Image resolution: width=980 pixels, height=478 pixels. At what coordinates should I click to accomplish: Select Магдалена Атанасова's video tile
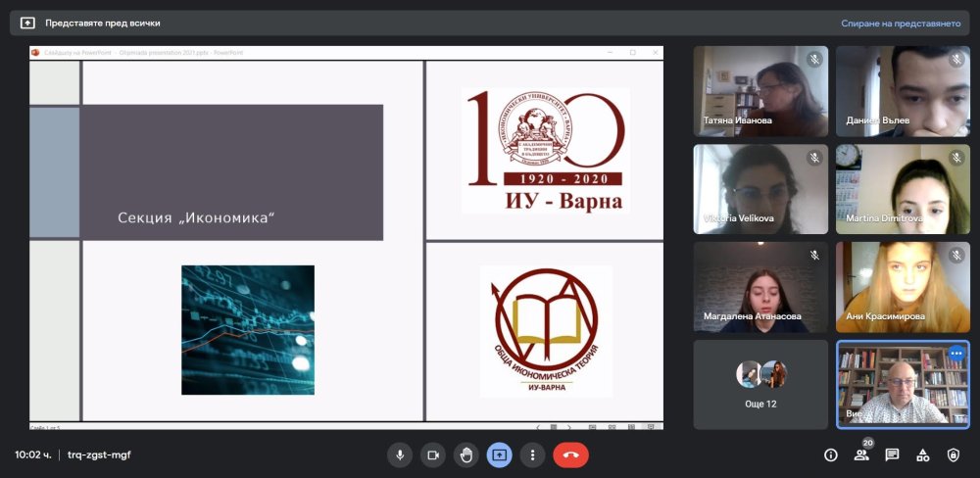pyautogui.click(x=760, y=287)
